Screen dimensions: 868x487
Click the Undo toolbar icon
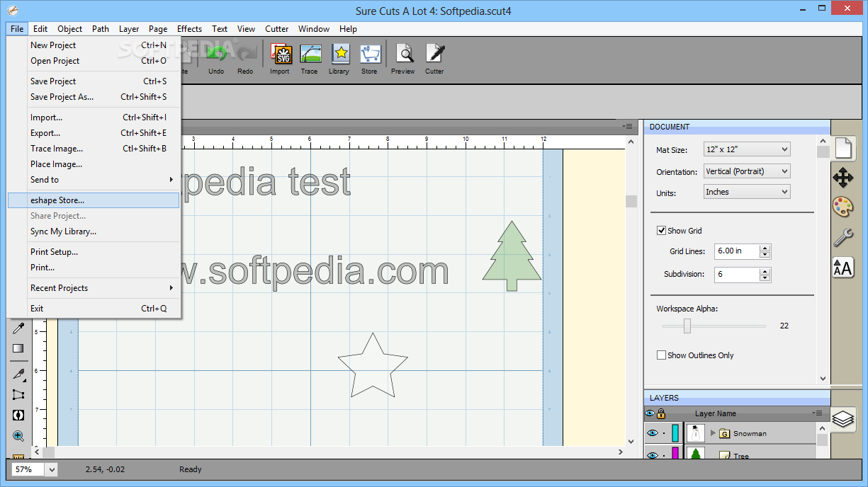pos(216,54)
